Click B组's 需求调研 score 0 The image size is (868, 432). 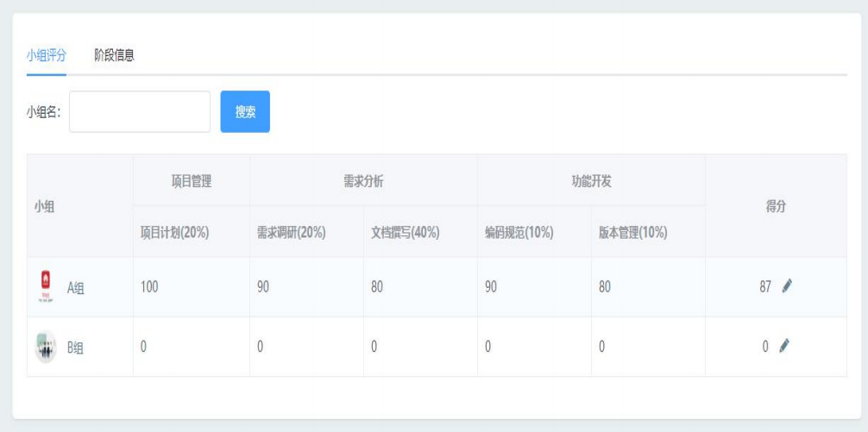pos(261,347)
